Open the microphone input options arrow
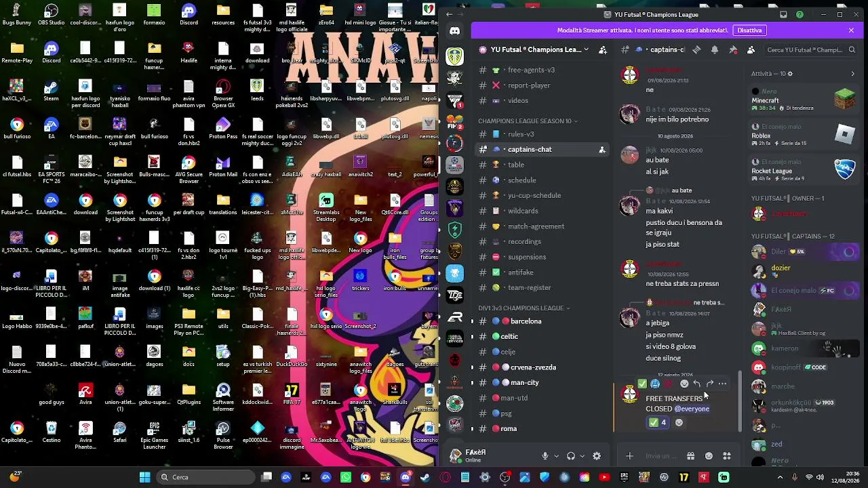The height and width of the screenshot is (488, 868). pyautogui.click(x=557, y=456)
